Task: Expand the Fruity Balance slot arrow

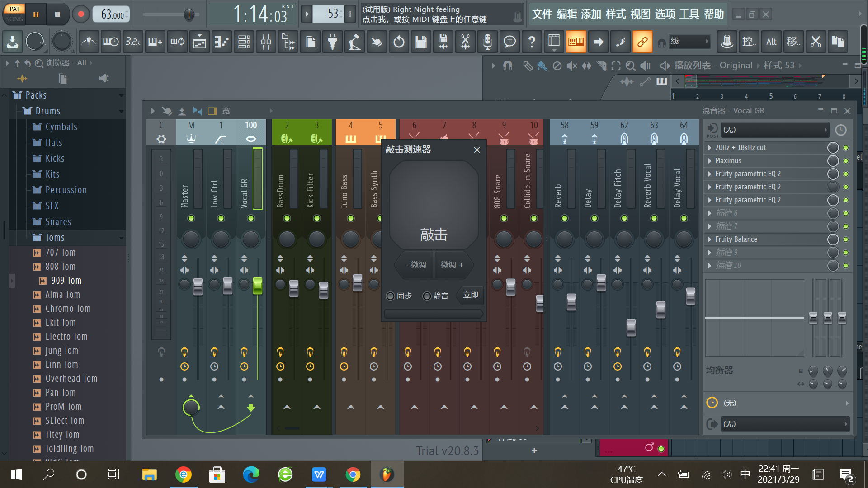Action: (x=710, y=239)
